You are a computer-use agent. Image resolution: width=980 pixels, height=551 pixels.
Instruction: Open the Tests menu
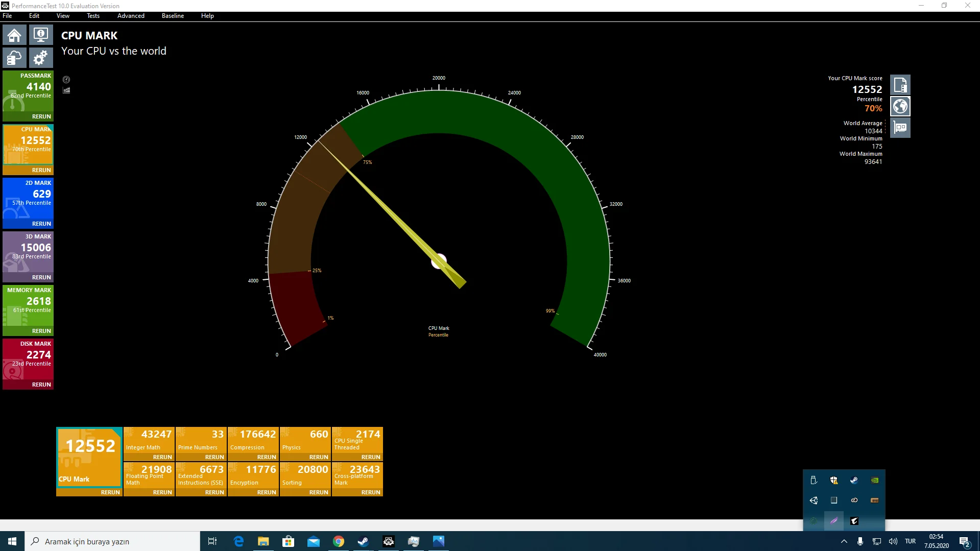[93, 16]
